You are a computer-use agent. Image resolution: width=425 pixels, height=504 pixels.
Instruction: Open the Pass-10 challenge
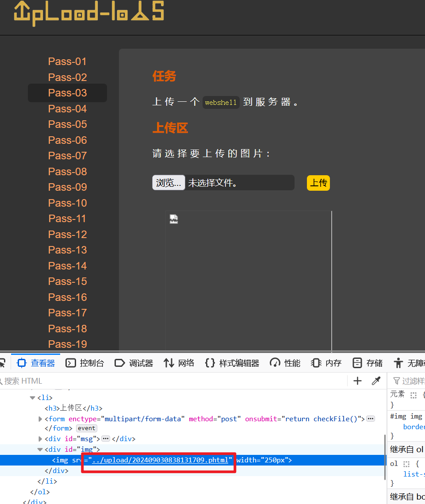pos(68,203)
